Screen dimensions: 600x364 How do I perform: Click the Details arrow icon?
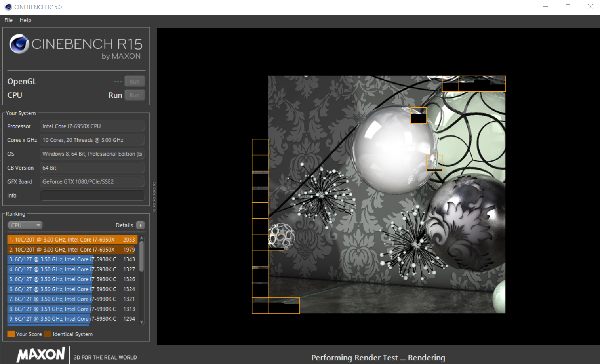140,225
